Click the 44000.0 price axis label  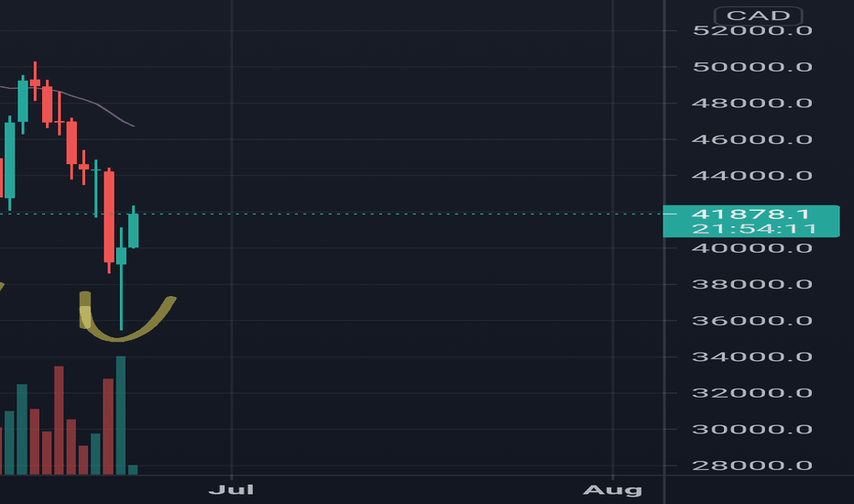click(x=752, y=175)
